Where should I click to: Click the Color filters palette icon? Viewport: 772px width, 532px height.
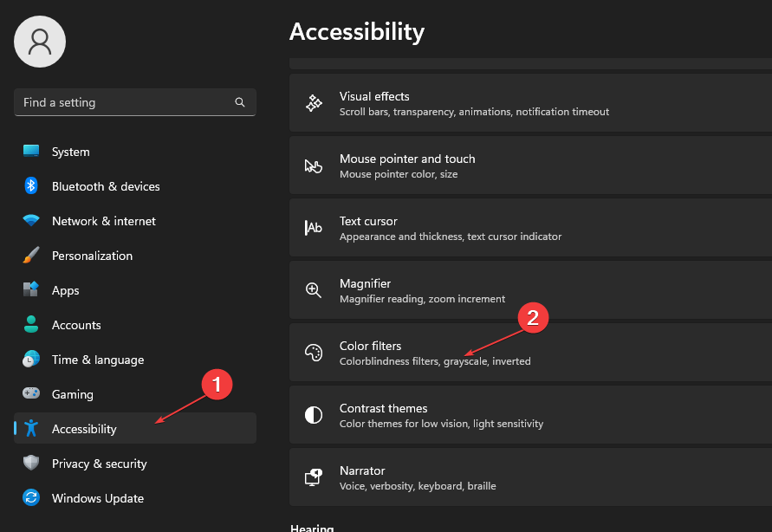314,352
